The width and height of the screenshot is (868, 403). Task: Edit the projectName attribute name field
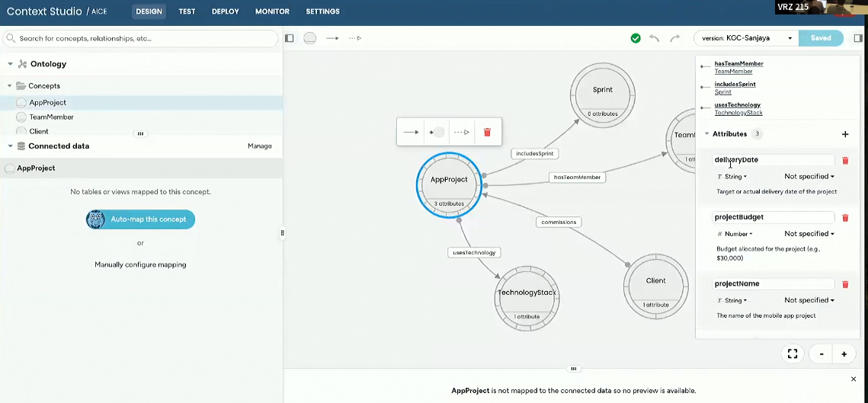click(773, 284)
